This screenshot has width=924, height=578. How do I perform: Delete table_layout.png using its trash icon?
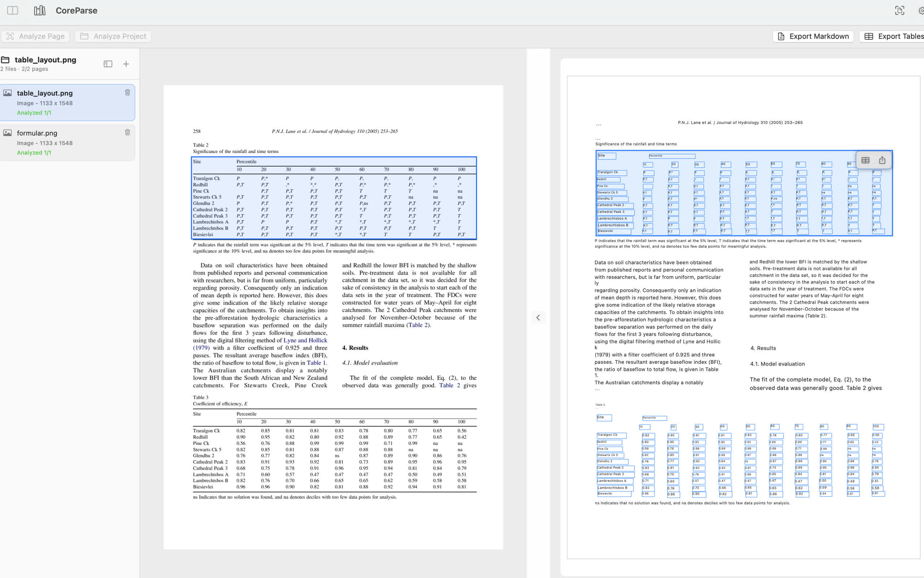[127, 92]
